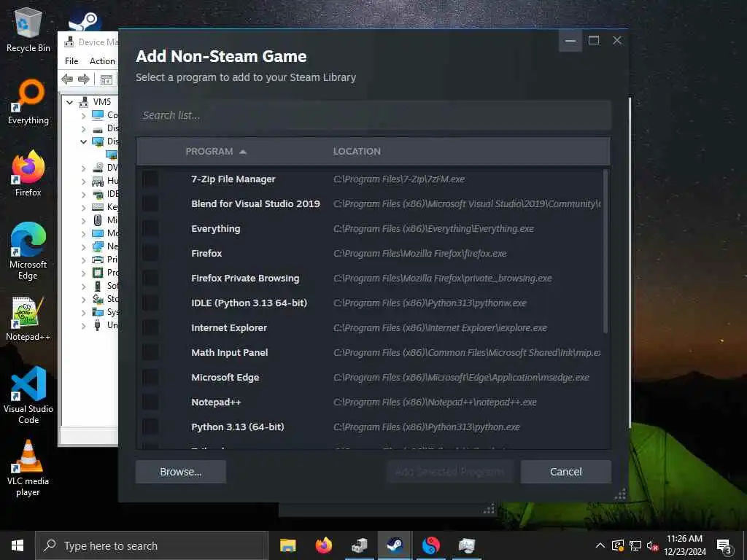747x560 pixels.
Task: Click the muted volume tray icon
Action: 653,545
